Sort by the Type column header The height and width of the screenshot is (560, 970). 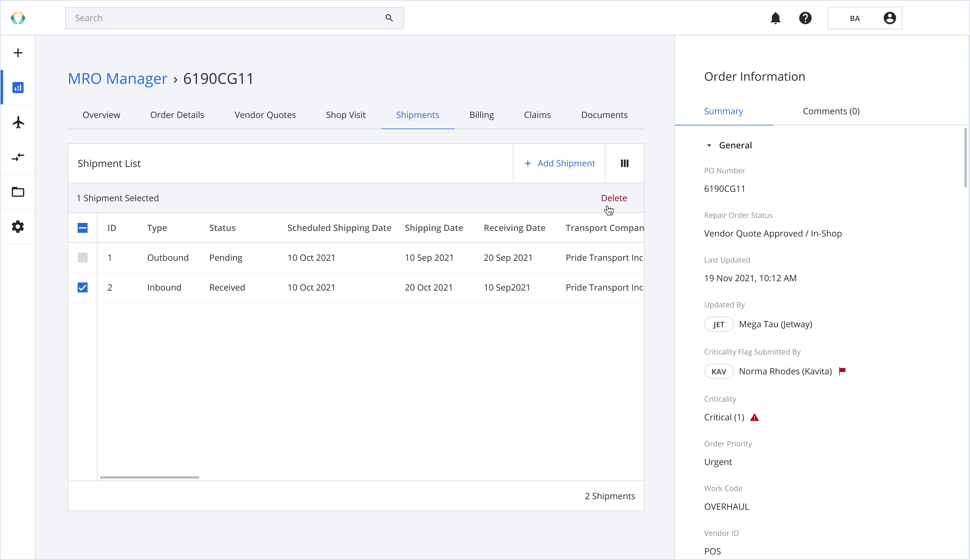(x=157, y=228)
